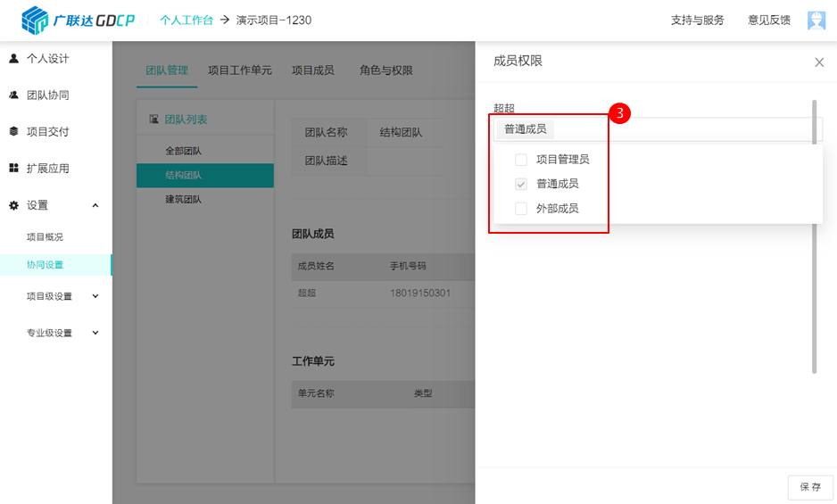The height and width of the screenshot is (504, 837).
Task: Expand the 项目级设置 submenu
Action: tap(95, 296)
